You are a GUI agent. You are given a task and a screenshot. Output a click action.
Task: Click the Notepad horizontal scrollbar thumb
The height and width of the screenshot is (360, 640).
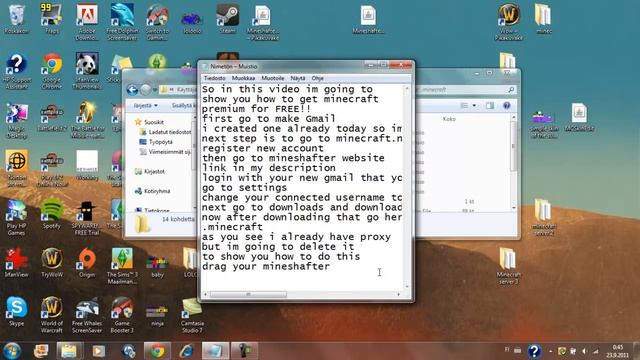click(248, 294)
